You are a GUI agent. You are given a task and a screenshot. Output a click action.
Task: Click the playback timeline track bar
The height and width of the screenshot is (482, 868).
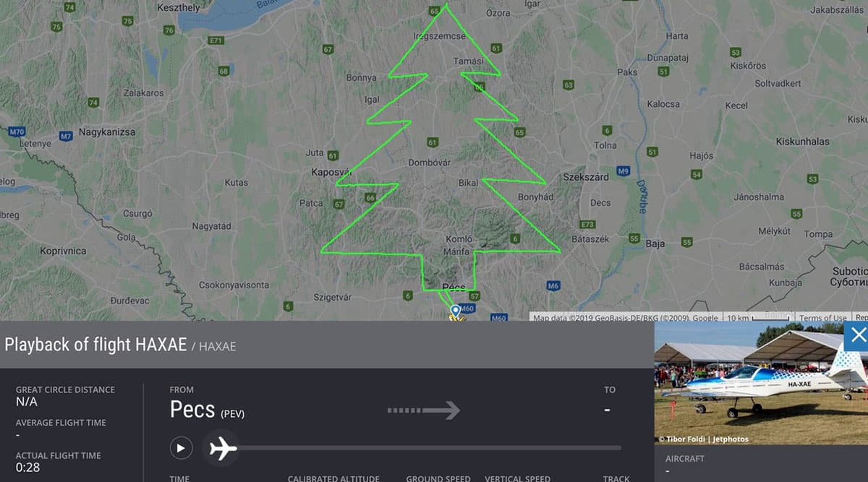(427, 448)
